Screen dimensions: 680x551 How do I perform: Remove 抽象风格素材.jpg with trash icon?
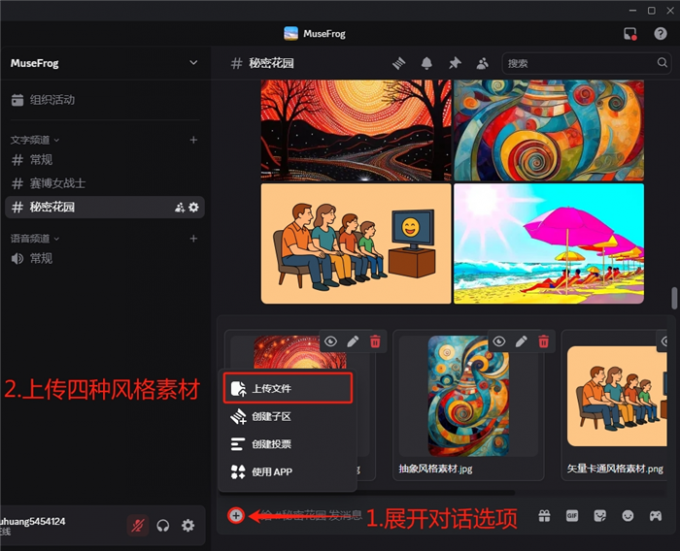543,342
